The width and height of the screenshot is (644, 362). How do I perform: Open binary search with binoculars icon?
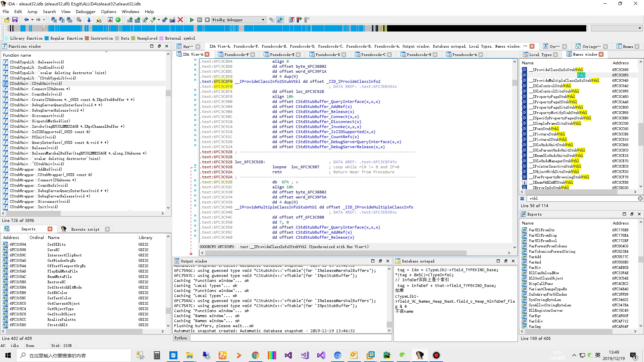coord(69,20)
